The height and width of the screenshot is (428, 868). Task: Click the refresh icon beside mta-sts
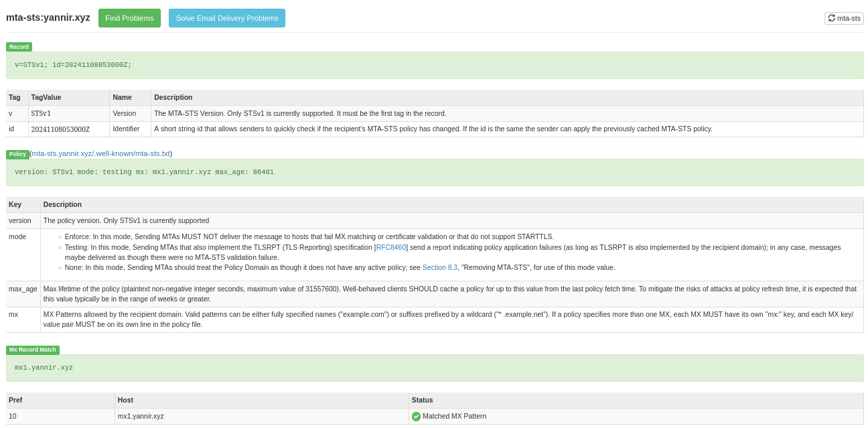pyautogui.click(x=832, y=18)
